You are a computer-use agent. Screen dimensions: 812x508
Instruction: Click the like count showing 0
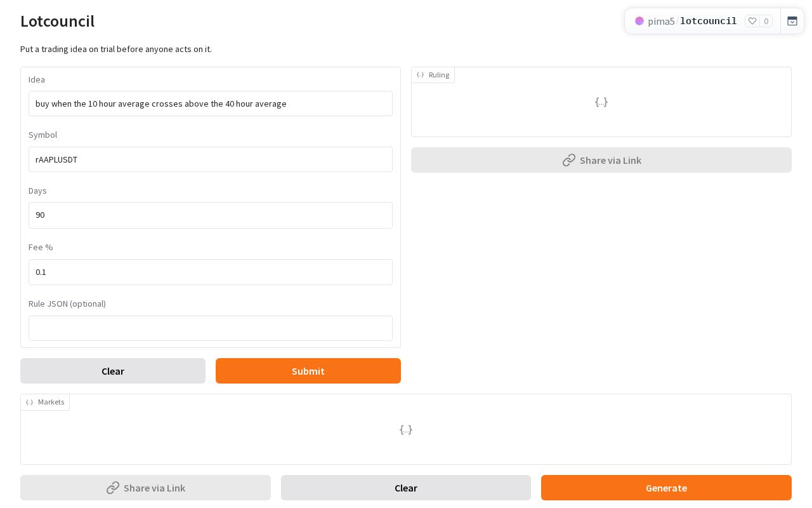point(766,21)
